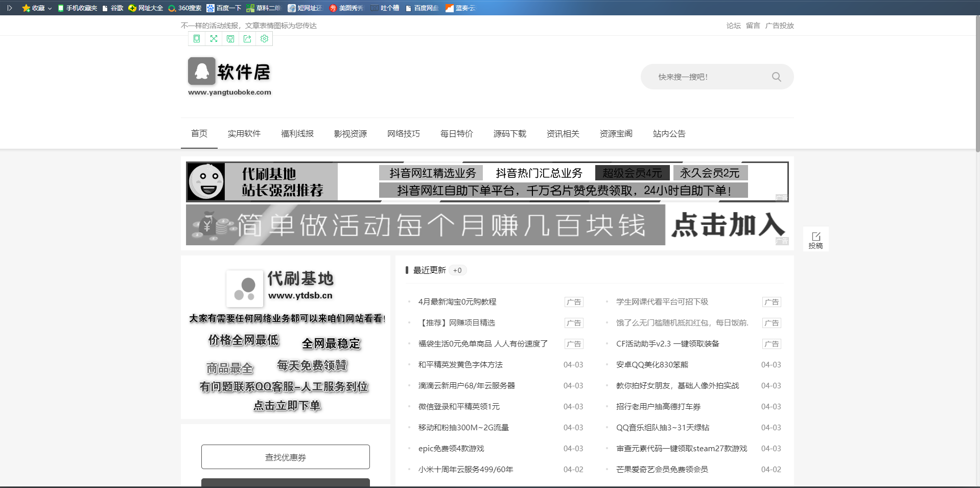Open article 和平精英发黄色字体方法

460,365
